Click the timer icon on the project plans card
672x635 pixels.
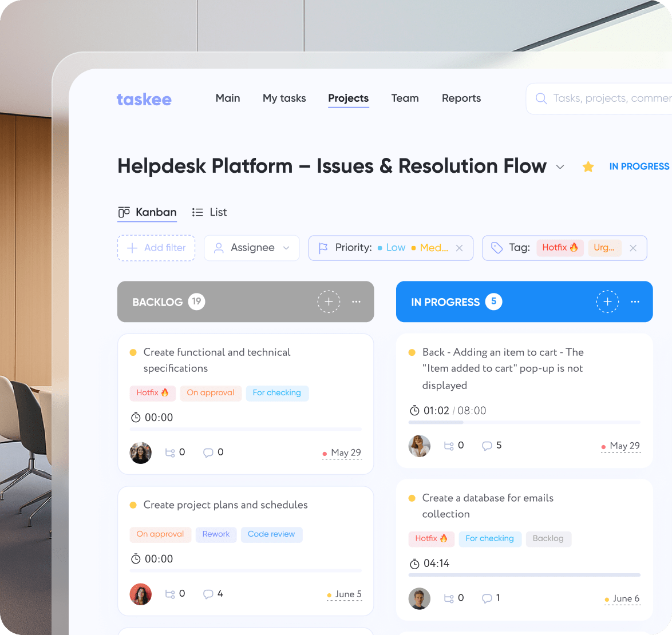(x=136, y=559)
